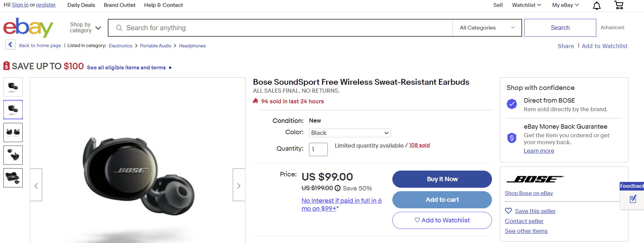Screen dimensions: 644x243
Task: Click Back to home page link
Action: coord(40,45)
